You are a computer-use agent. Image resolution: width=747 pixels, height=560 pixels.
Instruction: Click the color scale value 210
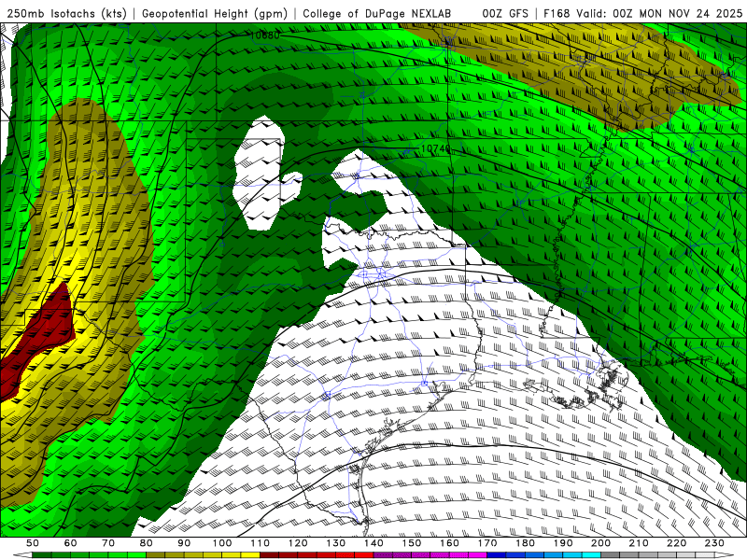pyautogui.click(x=639, y=543)
